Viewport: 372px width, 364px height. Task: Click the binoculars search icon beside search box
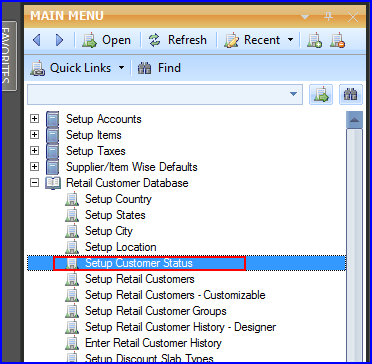tap(351, 94)
